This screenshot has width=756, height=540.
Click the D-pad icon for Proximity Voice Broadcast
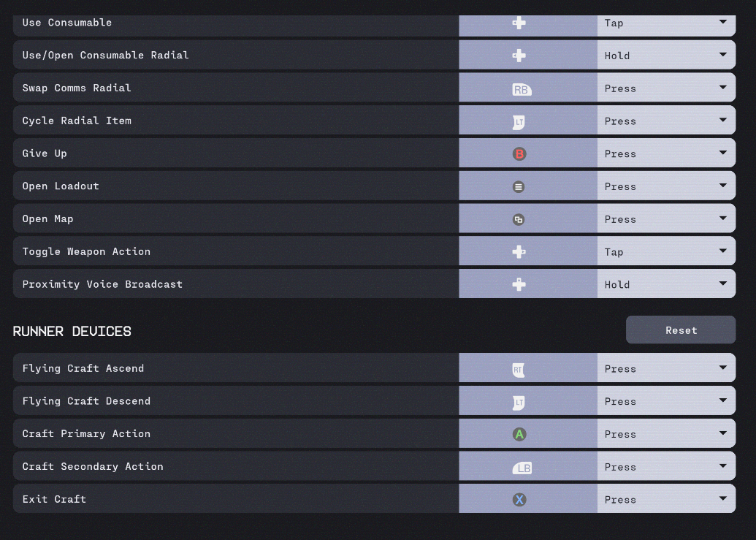[x=519, y=284]
